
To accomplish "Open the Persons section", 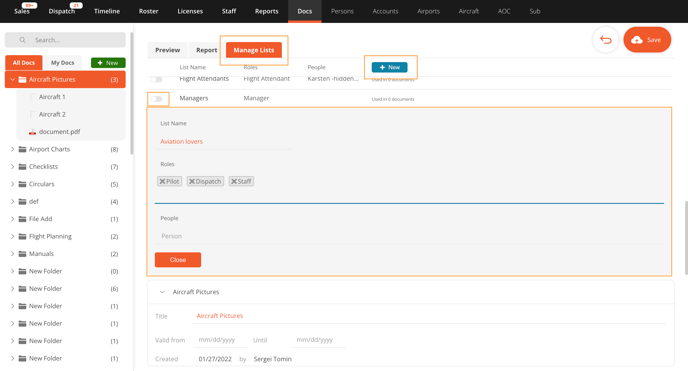I will (x=342, y=11).
